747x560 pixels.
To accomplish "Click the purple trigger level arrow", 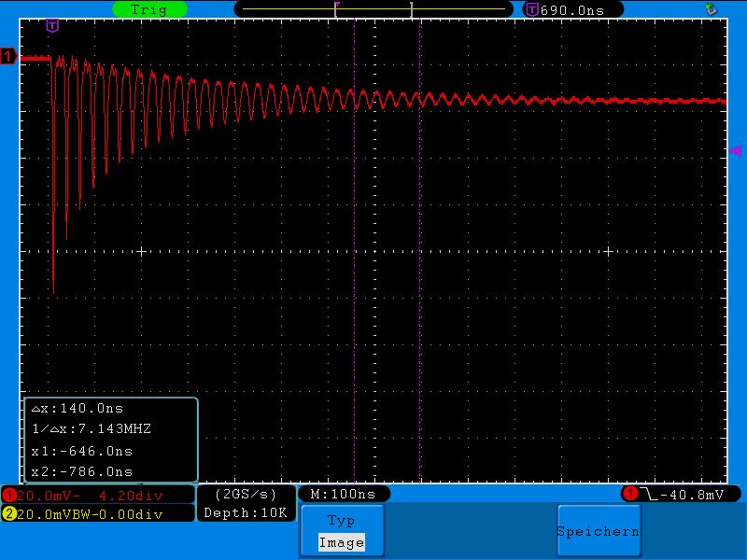I will 734,150.
